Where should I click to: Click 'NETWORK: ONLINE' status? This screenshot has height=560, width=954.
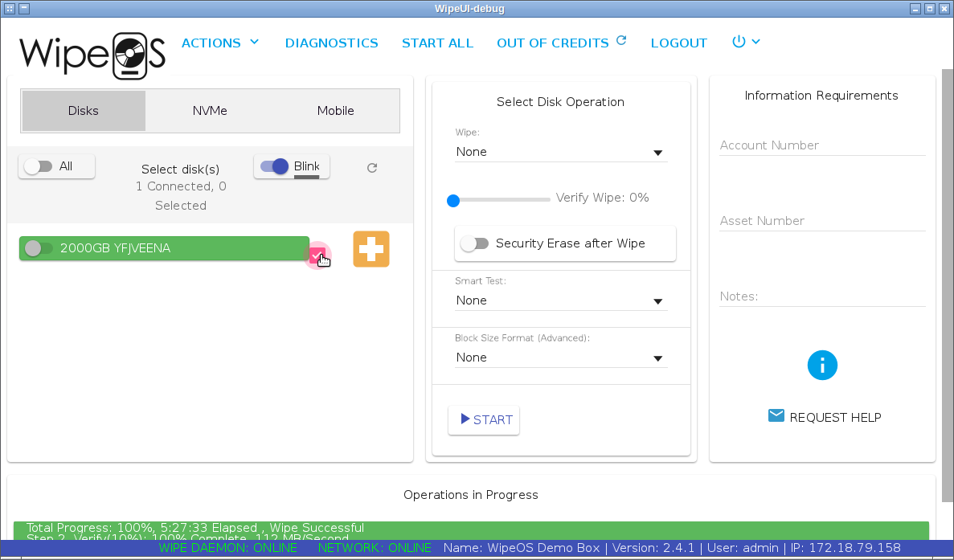tap(375, 548)
